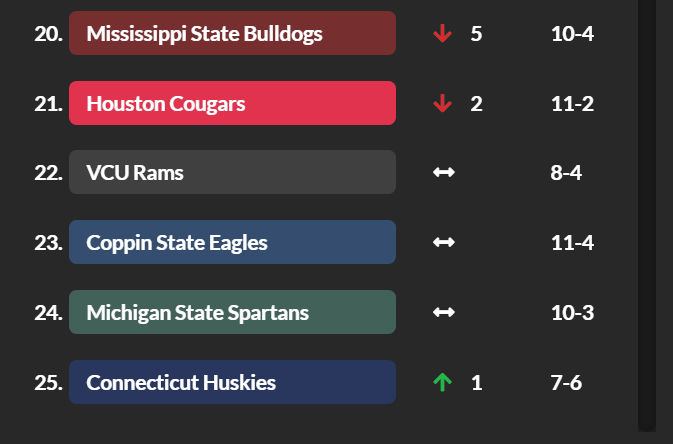Click the 11-4 record for Coppin State
The height and width of the screenshot is (444, 673).
pyautogui.click(x=572, y=243)
